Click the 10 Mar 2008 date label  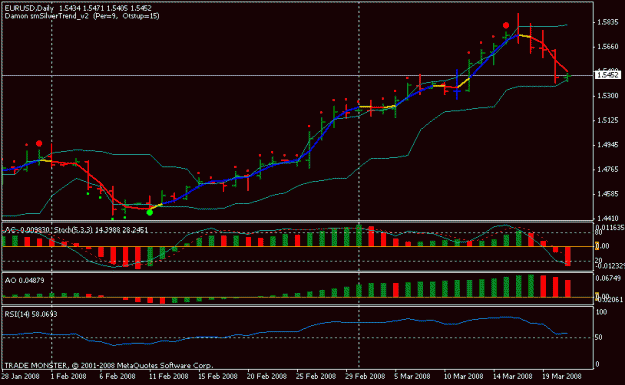point(463,376)
